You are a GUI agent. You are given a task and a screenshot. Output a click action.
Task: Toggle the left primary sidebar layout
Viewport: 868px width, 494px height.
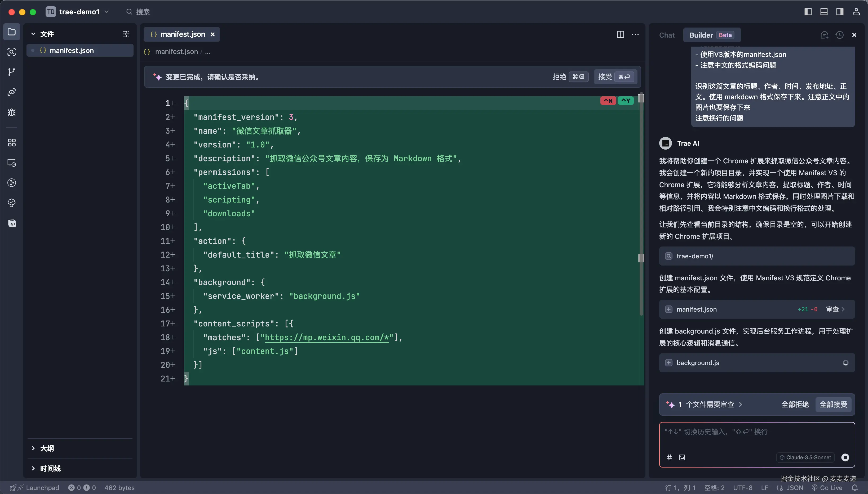click(x=808, y=12)
